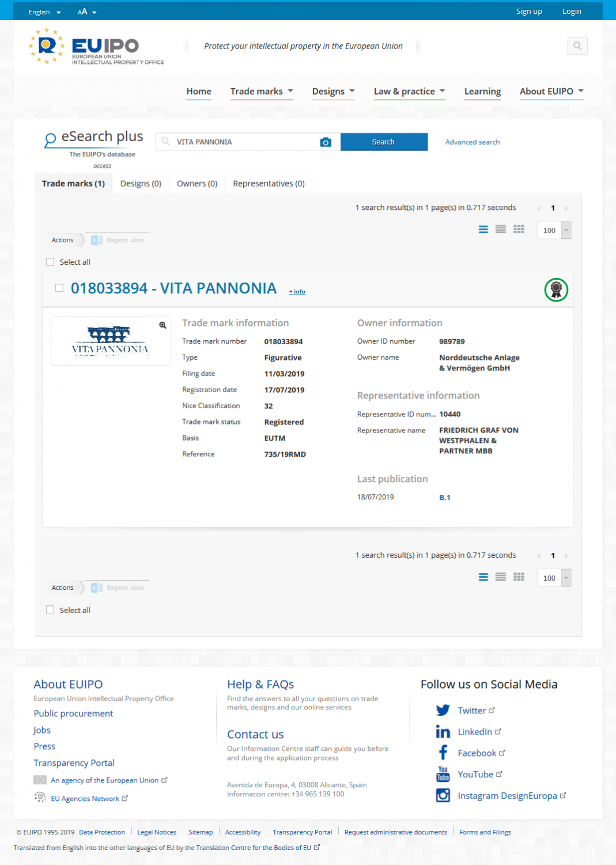This screenshot has height=865, width=616.
Task: Click the Sign up link
Action: coord(529,11)
